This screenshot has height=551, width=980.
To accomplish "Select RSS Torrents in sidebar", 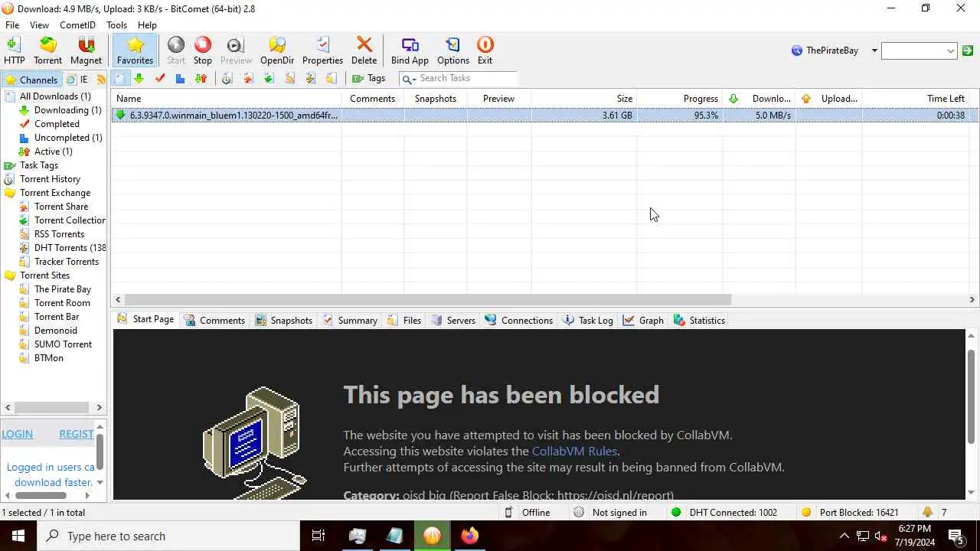I will click(x=59, y=234).
